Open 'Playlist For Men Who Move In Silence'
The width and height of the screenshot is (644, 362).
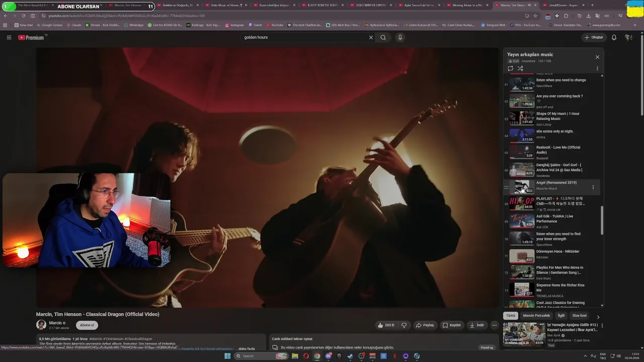point(552,273)
